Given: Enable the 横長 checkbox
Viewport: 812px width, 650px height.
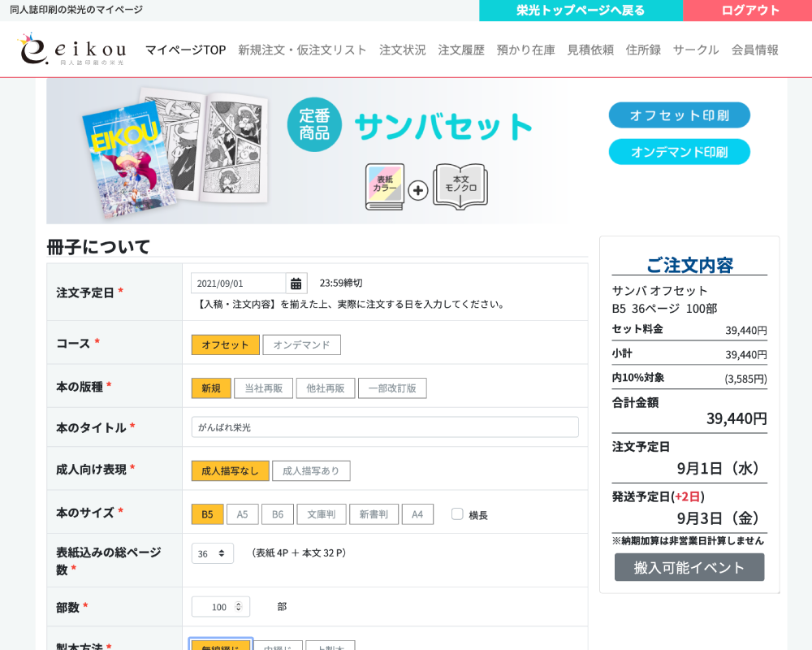Looking at the screenshot, I should [x=457, y=514].
